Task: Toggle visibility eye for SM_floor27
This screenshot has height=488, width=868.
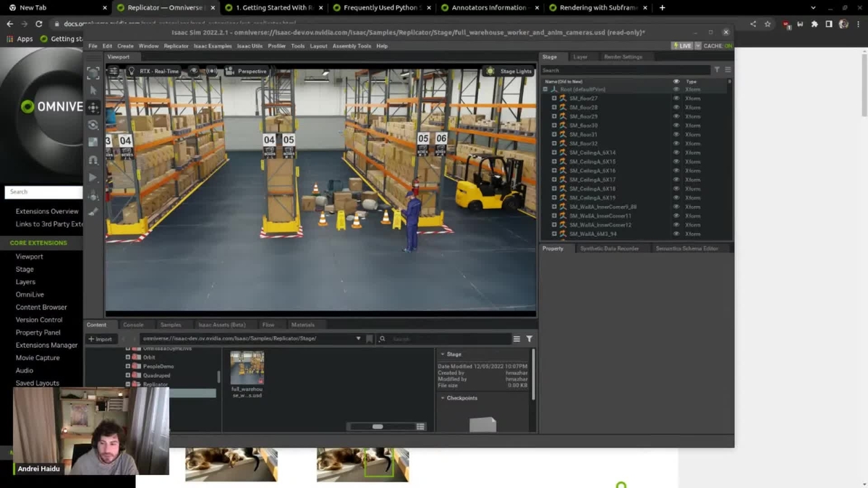Action: 676,98
